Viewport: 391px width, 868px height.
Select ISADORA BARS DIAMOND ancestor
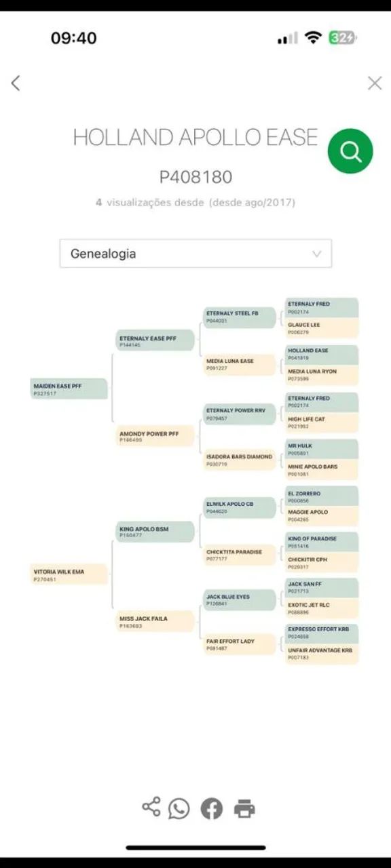[x=240, y=460]
